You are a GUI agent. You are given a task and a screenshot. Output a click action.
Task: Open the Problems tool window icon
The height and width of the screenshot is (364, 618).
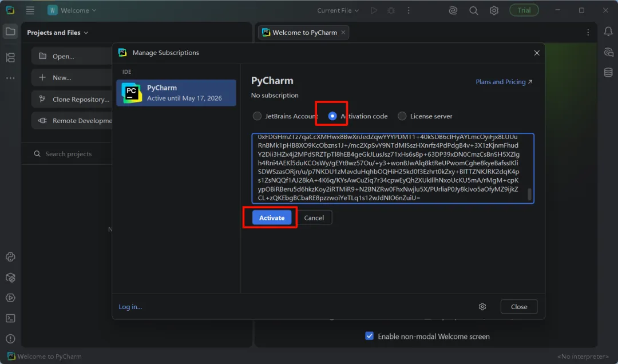(10, 339)
